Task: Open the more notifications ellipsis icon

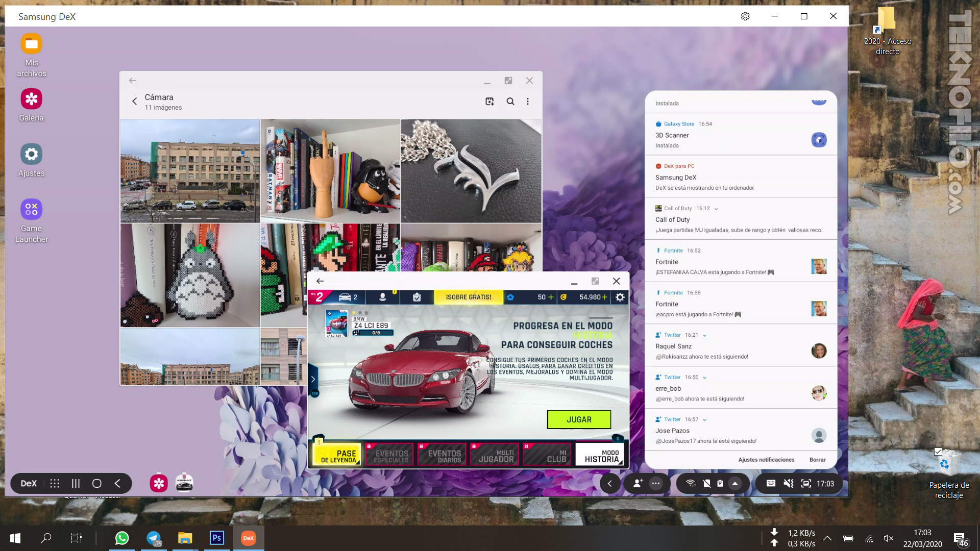Action: coord(656,483)
